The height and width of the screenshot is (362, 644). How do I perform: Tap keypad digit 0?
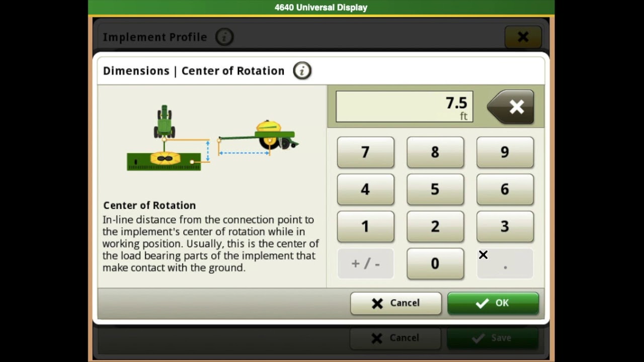pyautogui.click(x=435, y=264)
